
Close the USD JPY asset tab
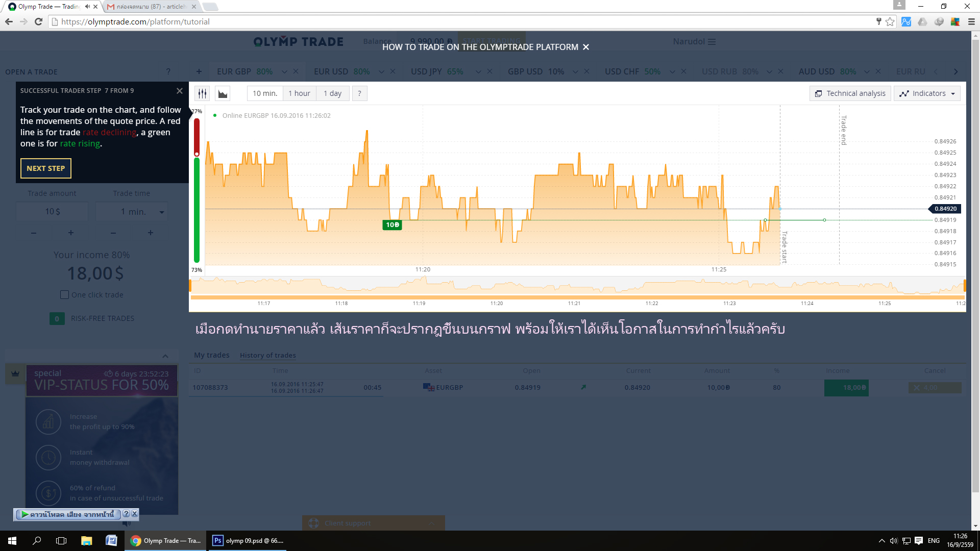tap(489, 71)
